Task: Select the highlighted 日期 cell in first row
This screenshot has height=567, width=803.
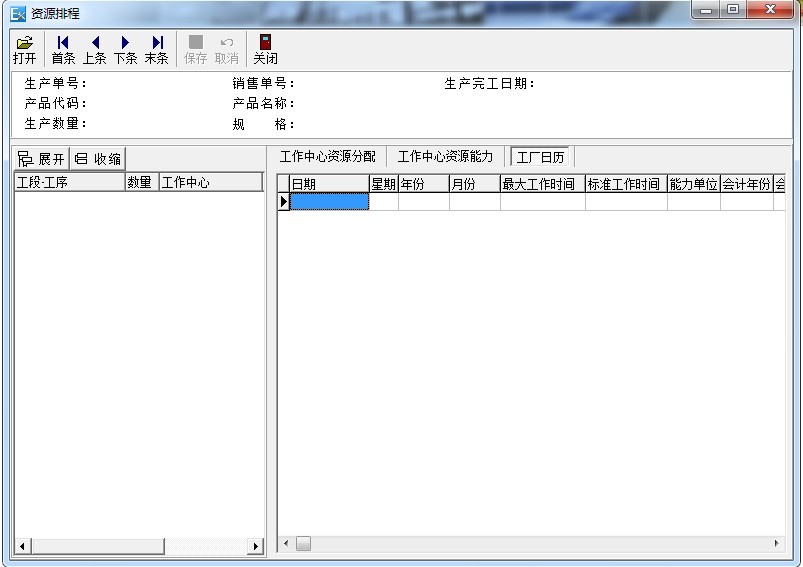Action: click(329, 201)
